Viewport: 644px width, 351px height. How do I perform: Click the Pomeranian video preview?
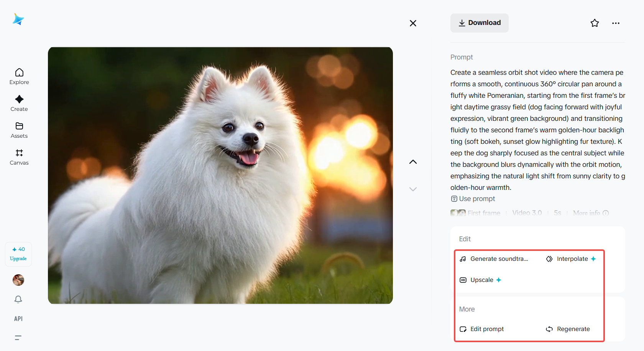[x=220, y=175]
